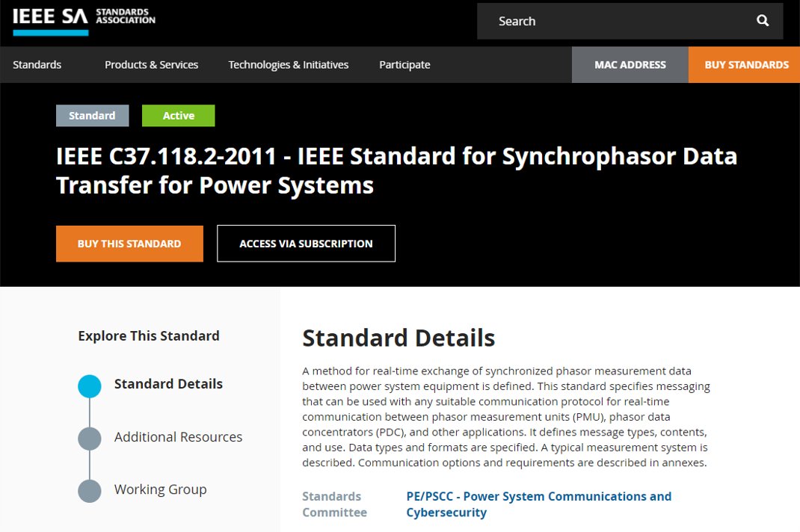
Task: Click the BUY STANDARDS button
Action: 746,65
